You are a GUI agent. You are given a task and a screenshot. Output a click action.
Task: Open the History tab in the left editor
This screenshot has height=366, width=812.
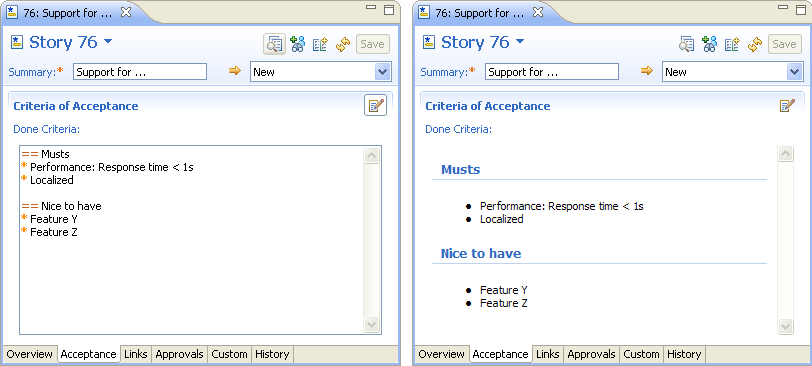272,355
